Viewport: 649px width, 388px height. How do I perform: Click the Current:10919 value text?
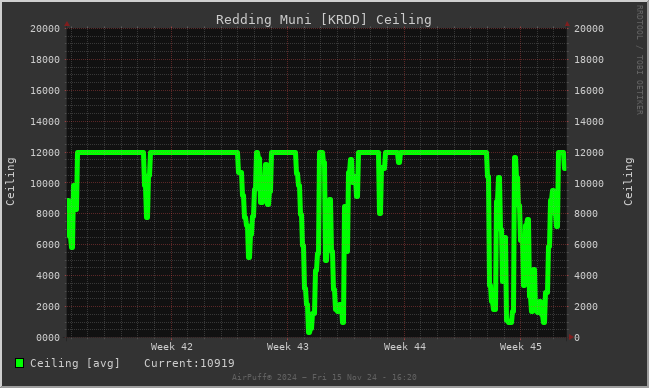189,363
